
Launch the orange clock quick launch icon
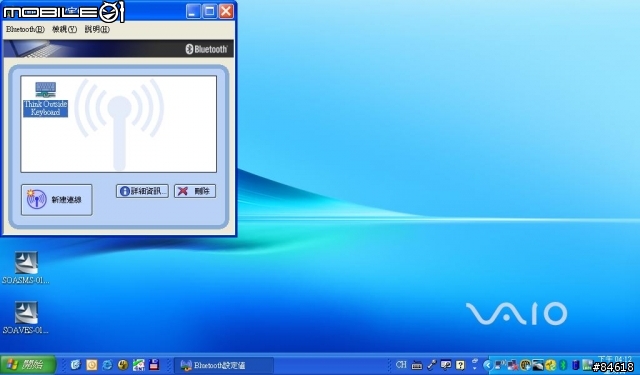(x=91, y=364)
